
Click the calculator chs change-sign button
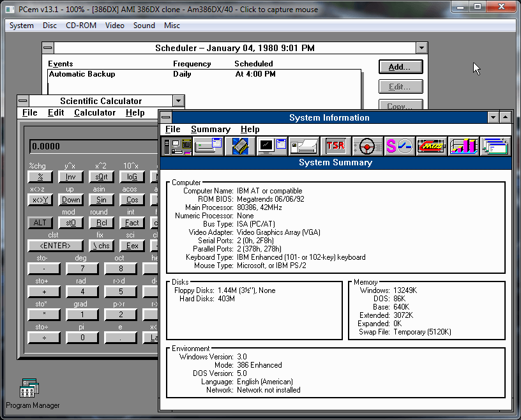[102, 246]
